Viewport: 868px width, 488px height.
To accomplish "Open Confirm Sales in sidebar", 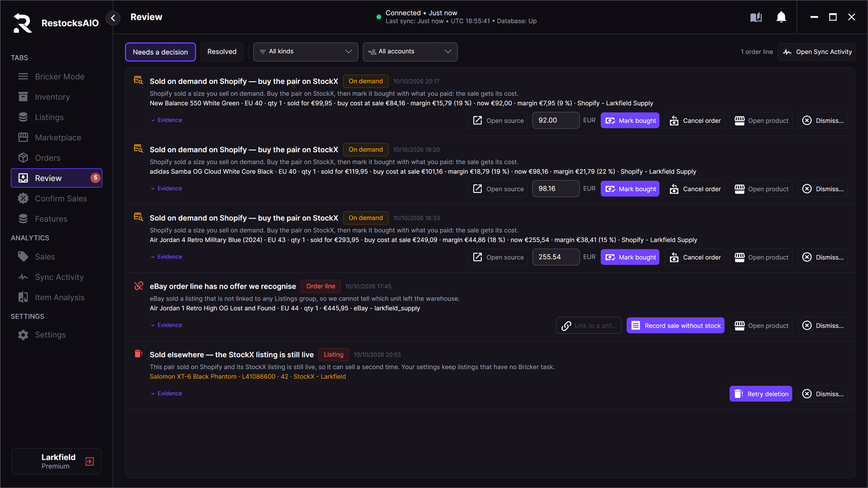I will (x=56, y=198).
